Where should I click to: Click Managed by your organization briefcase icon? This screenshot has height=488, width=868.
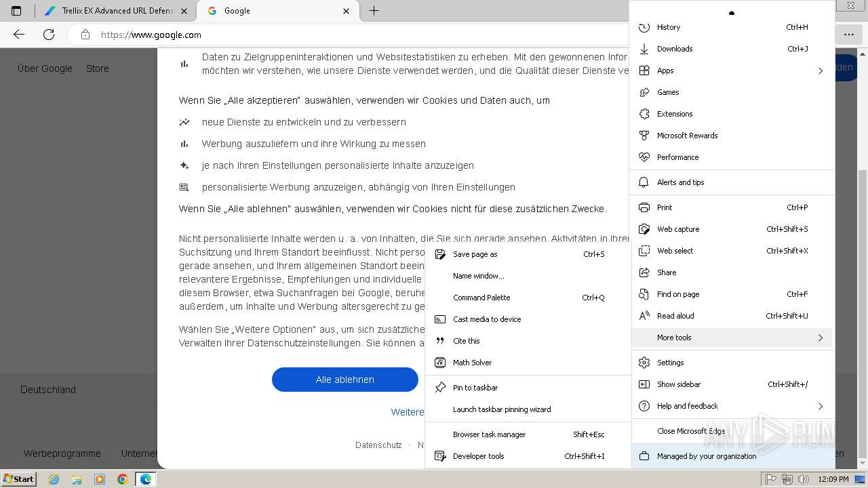point(644,456)
